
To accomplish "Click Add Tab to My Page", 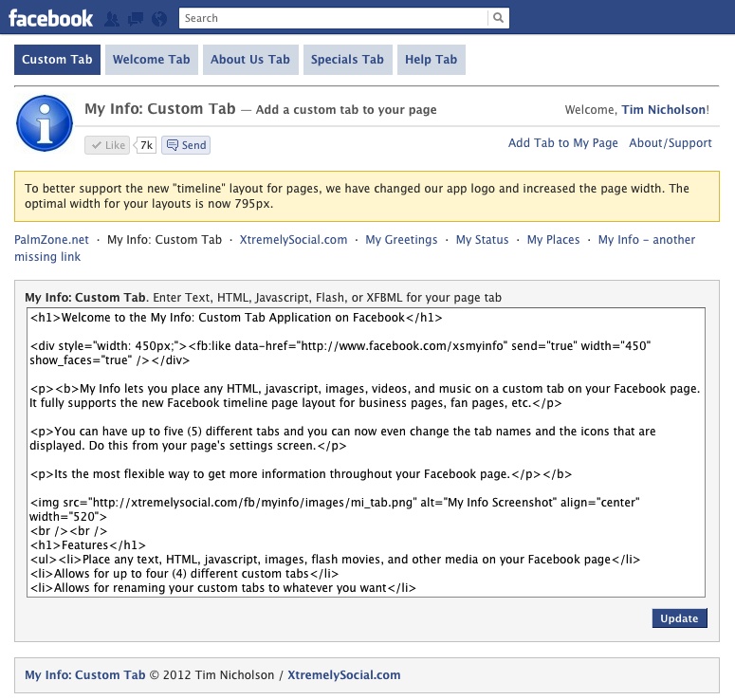I will [563, 143].
